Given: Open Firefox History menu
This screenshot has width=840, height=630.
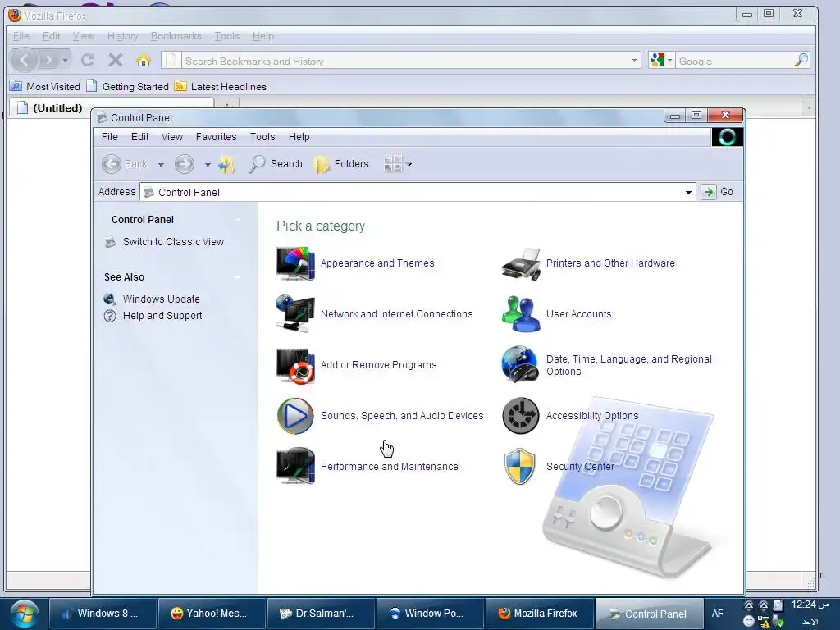Looking at the screenshot, I should pyautogui.click(x=123, y=36).
